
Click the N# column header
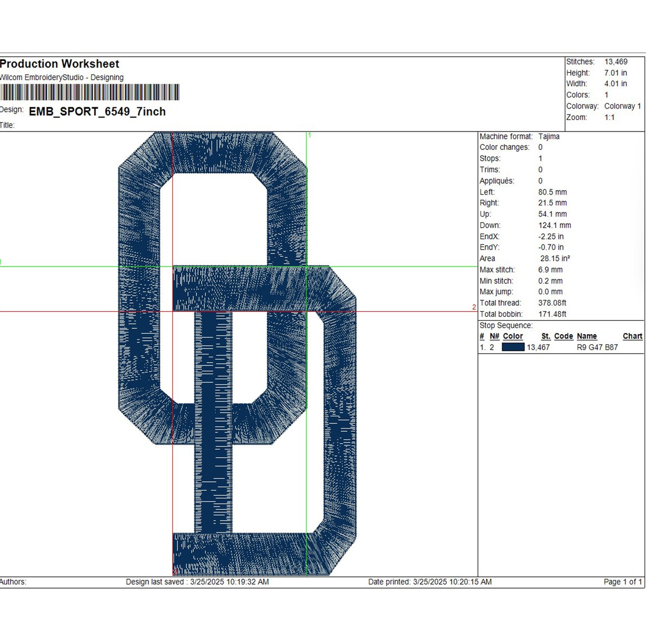[x=494, y=336]
